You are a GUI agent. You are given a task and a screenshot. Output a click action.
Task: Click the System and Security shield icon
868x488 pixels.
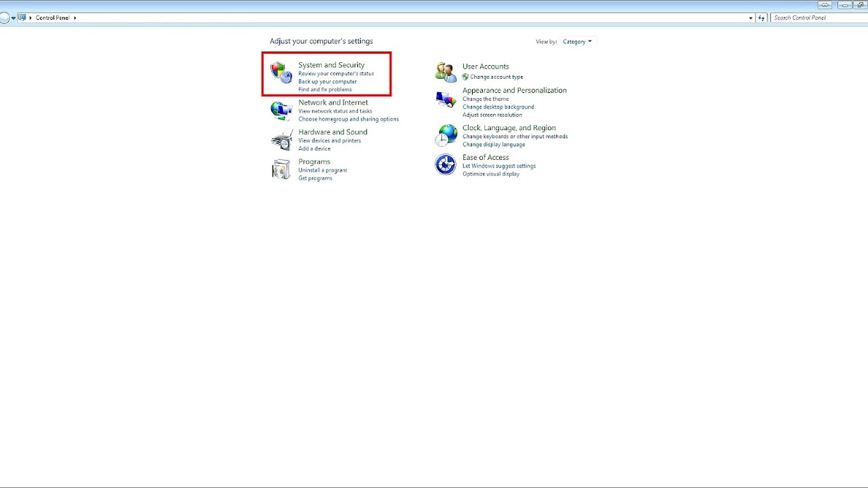281,72
